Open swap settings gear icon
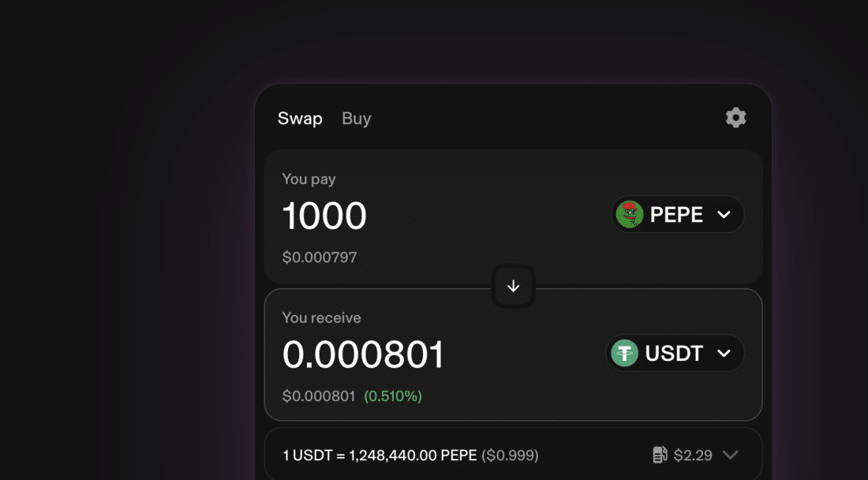Screen dimensions: 868x480 [735, 118]
